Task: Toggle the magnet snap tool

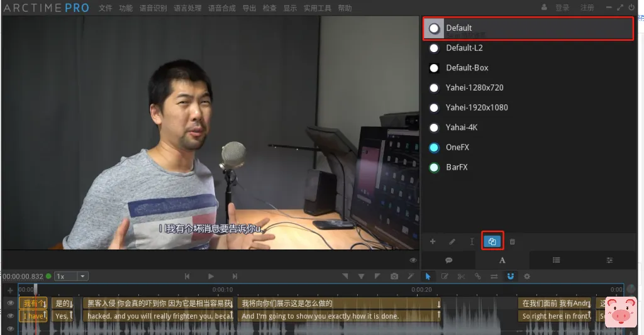Action: [x=511, y=277]
